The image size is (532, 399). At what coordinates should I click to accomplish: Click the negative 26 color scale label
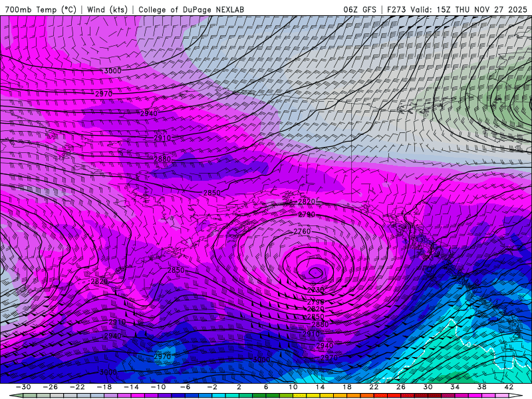pos(51,387)
